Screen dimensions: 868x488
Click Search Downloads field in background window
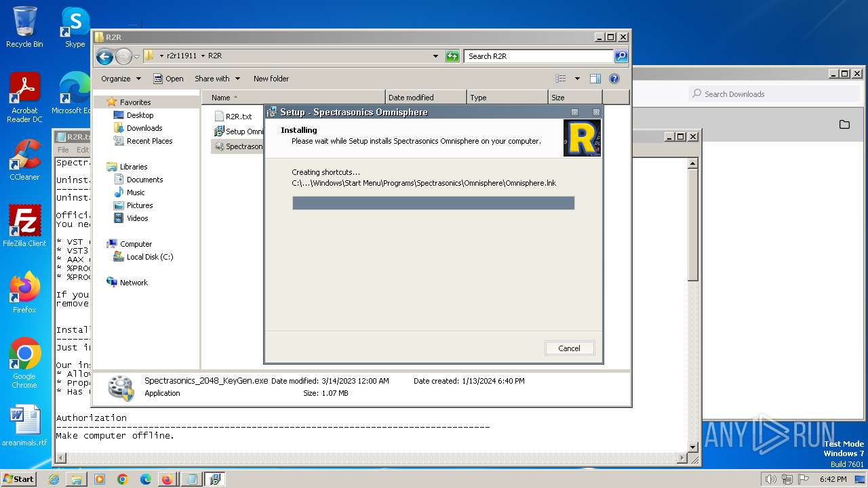773,94
